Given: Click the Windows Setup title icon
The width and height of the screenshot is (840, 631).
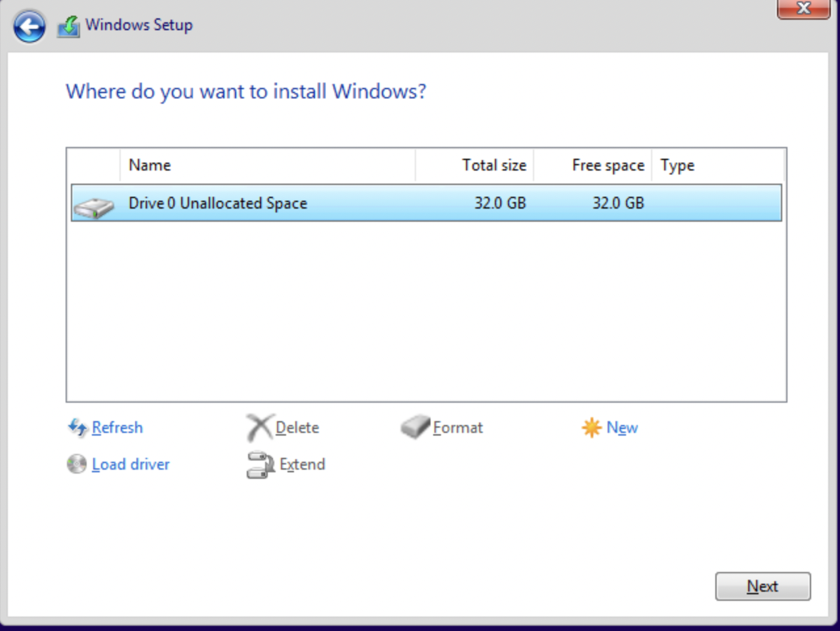Looking at the screenshot, I should coord(68,26).
